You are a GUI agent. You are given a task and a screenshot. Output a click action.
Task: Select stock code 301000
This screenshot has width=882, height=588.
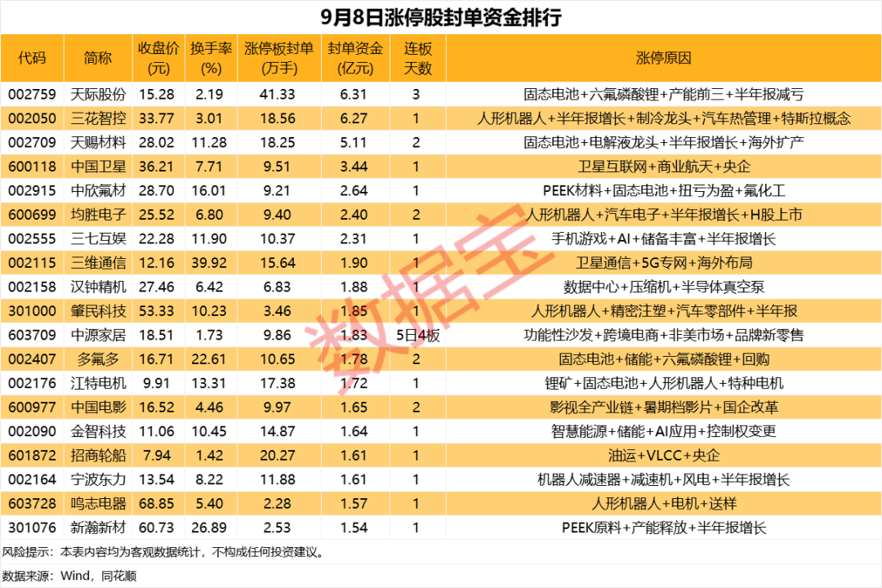pos(32,310)
